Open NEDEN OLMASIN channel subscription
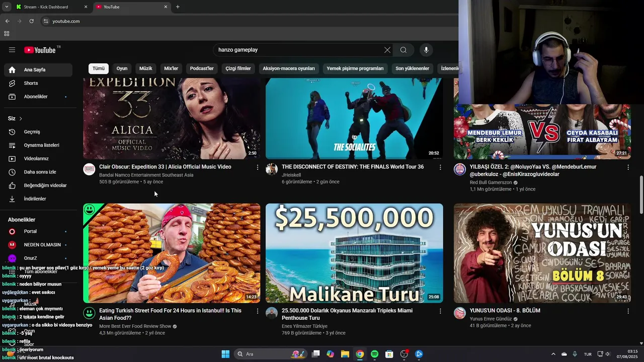The height and width of the screenshot is (362, 644). coord(38,245)
